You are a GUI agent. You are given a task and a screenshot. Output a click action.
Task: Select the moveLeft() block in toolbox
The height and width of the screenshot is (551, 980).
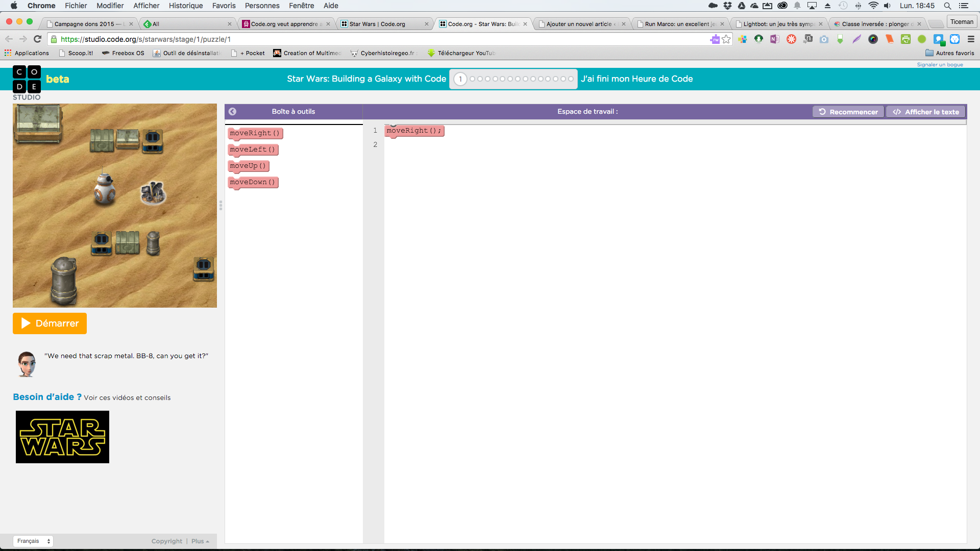[x=253, y=149]
